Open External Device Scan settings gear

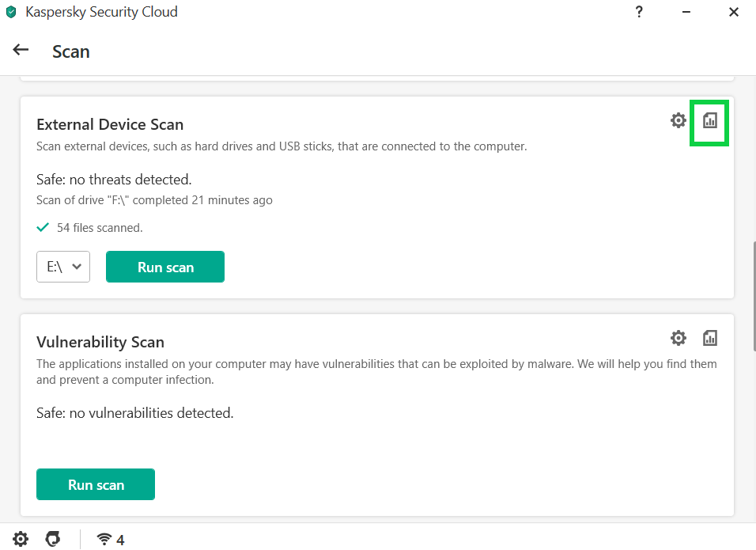coord(679,120)
